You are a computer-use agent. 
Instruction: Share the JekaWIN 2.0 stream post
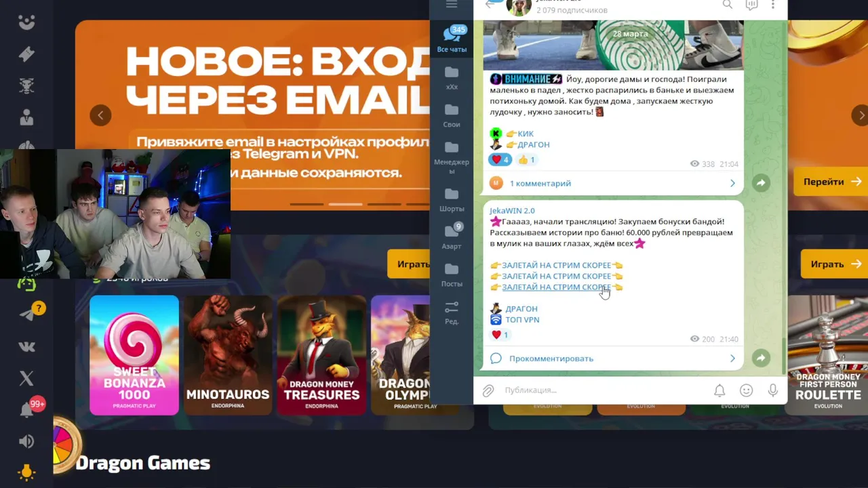pos(761,358)
